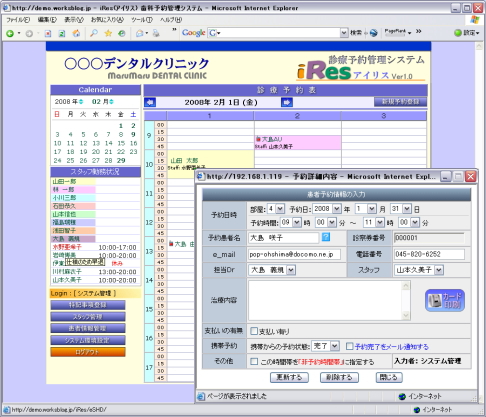Viewport: 486px width, 417px height.
Task: Open the pink appointment in column 2
Action: (x=298, y=143)
